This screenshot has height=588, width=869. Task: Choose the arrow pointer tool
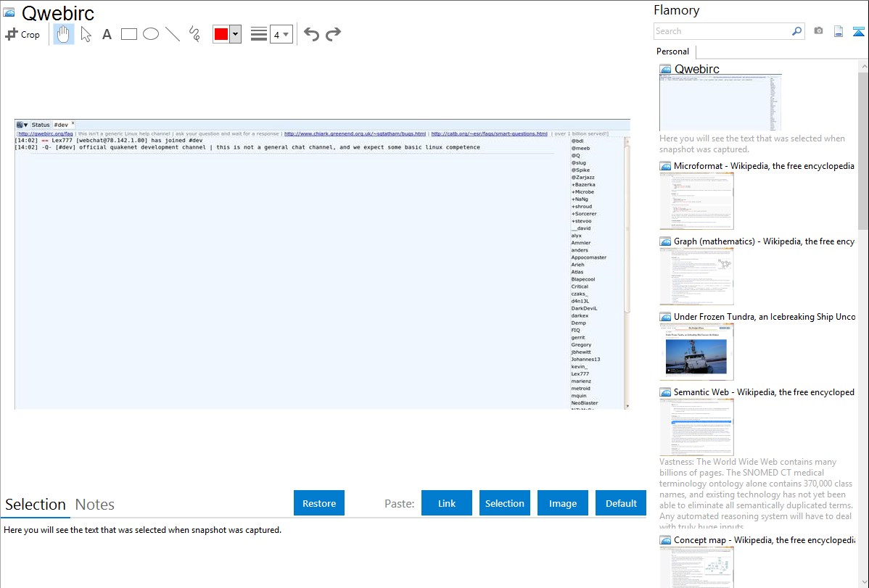point(86,34)
